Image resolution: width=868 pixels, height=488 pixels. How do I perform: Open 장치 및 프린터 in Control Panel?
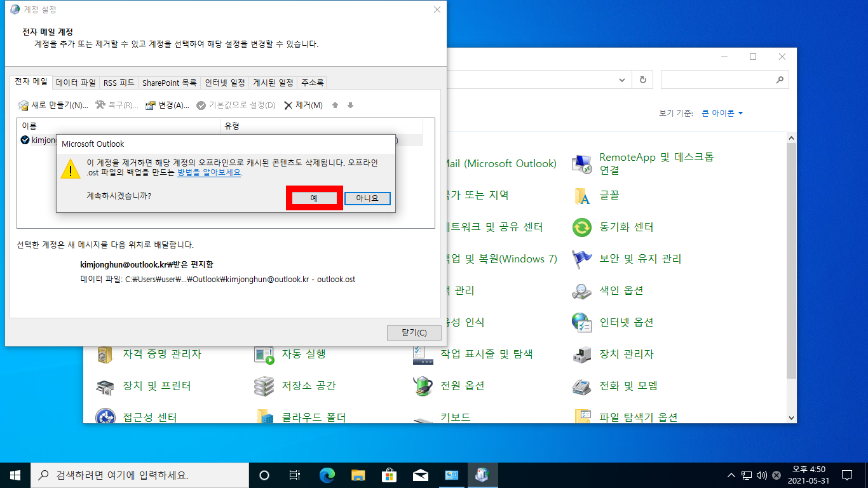[x=143, y=386]
